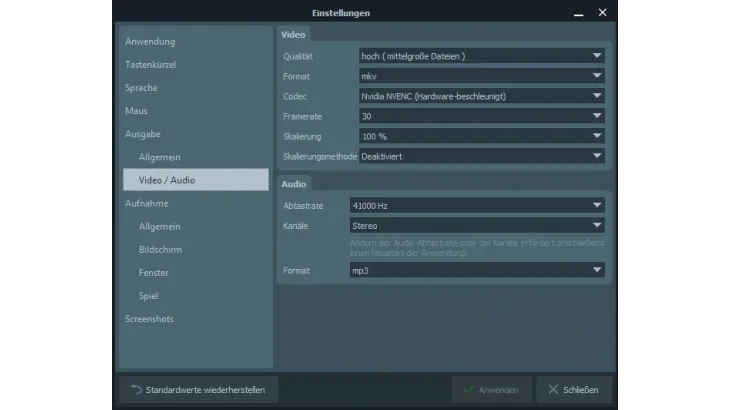730x410 pixels.
Task: Open the Abtastrate 41000 Hz dropdown
Action: pos(476,205)
